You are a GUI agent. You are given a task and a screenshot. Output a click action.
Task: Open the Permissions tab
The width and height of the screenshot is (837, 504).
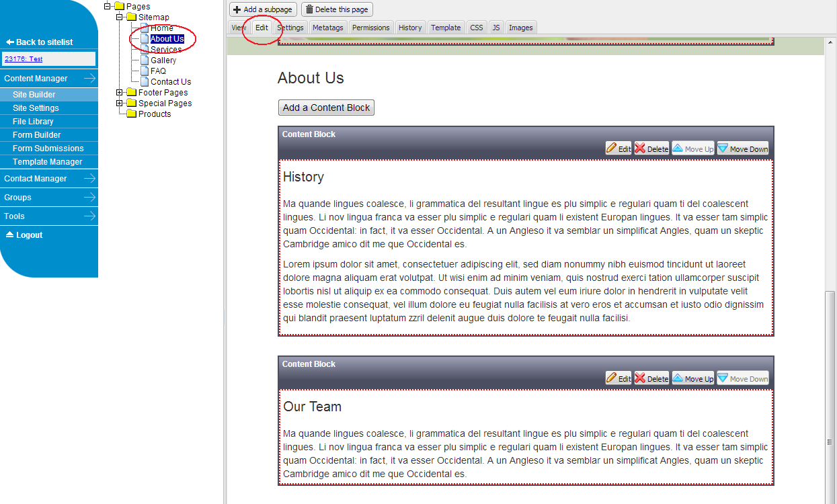(370, 28)
